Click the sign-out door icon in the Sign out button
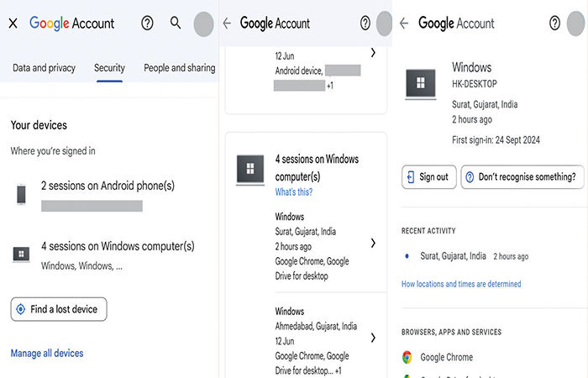 click(x=411, y=177)
